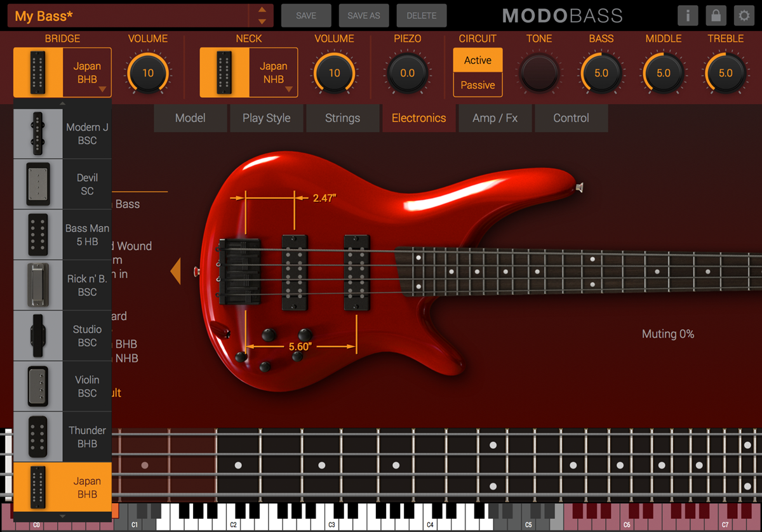Click the orange left arrow beside bass
Image resolution: width=762 pixels, height=532 pixels.
175,271
